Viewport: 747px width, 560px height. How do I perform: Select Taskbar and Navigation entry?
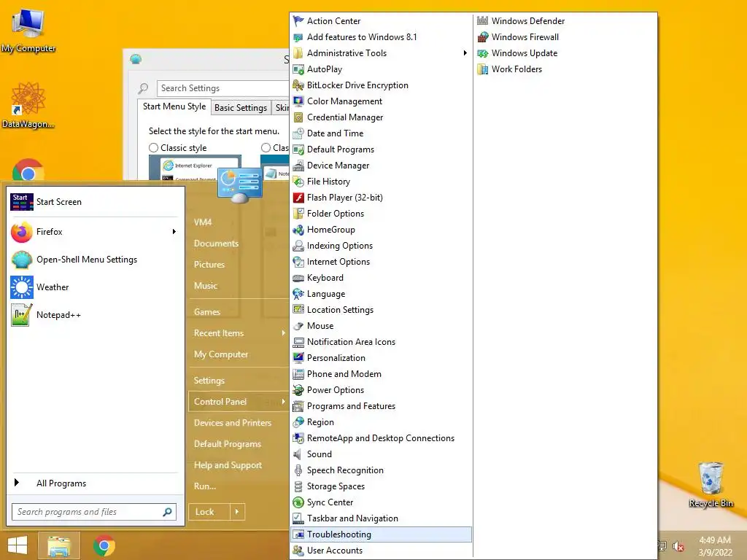coord(381,518)
